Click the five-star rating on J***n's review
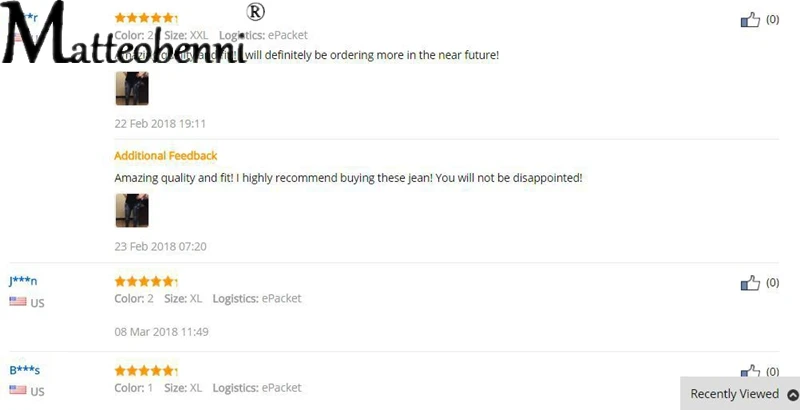Screen dimensions: 800x410 click(146, 282)
